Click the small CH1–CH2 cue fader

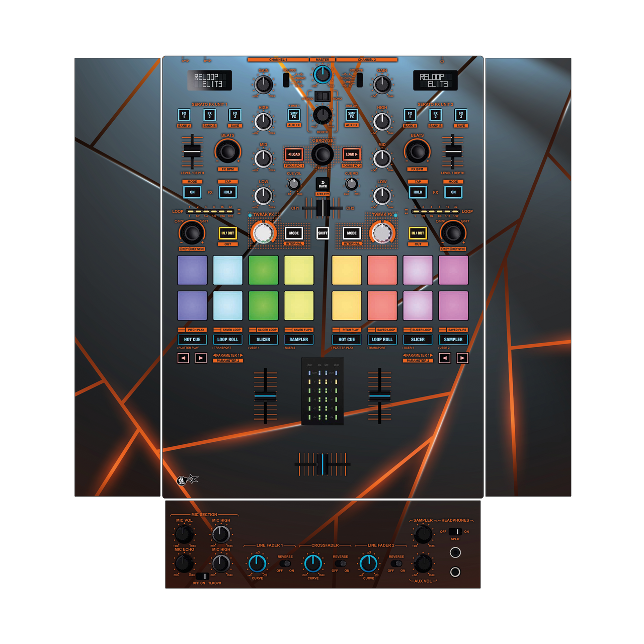[x=323, y=208]
